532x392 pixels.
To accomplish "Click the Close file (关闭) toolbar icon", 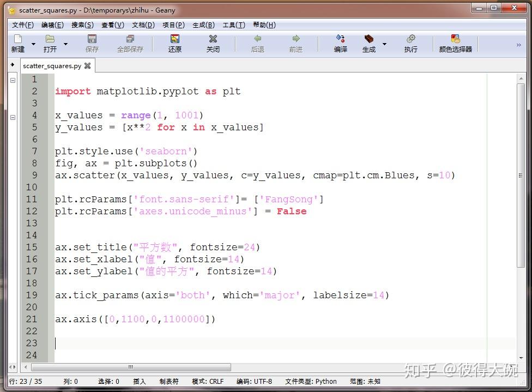I will click(213, 39).
